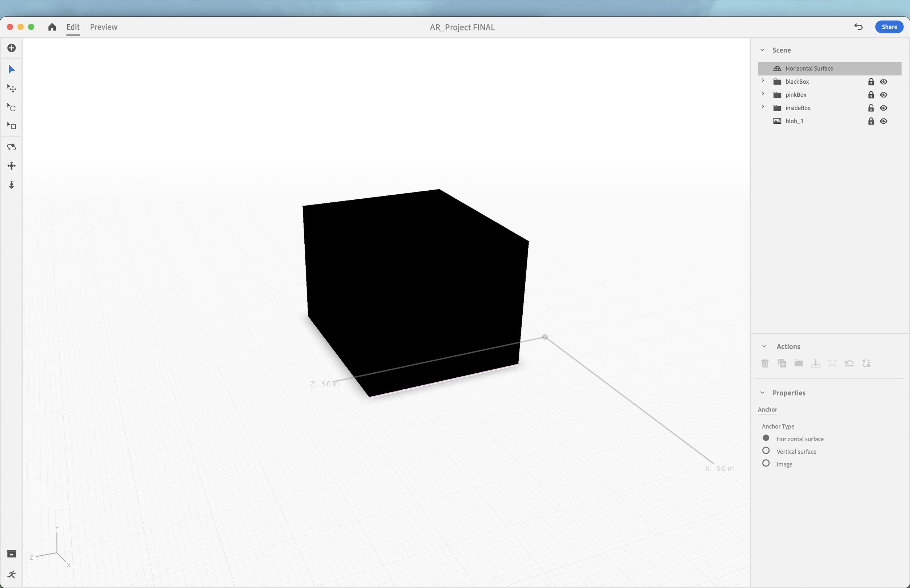Viewport: 910px width, 588px height.
Task: Choose the Orbit camera tool
Action: (x=11, y=147)
